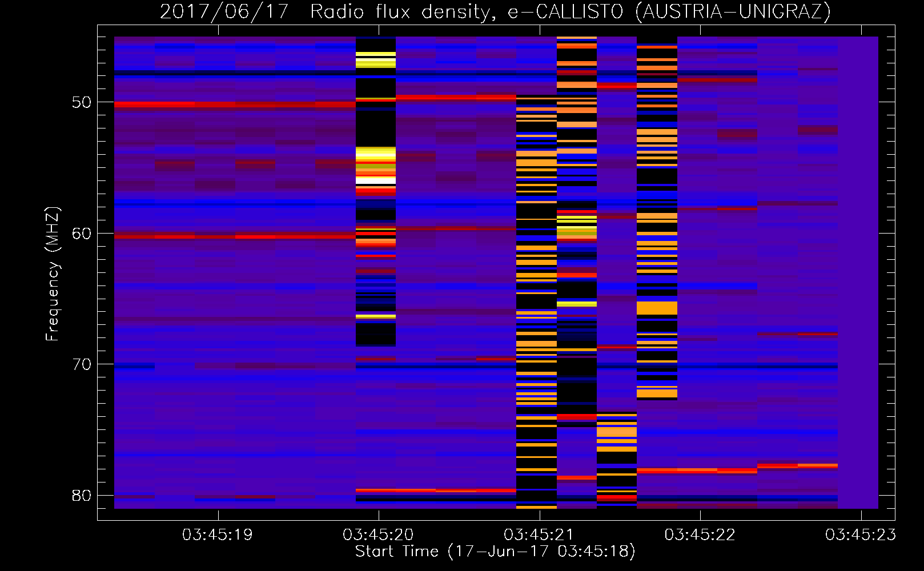924x571 pixels.
Task: Click the 60 frequency tick label
Action: click(x=82, y=234)
